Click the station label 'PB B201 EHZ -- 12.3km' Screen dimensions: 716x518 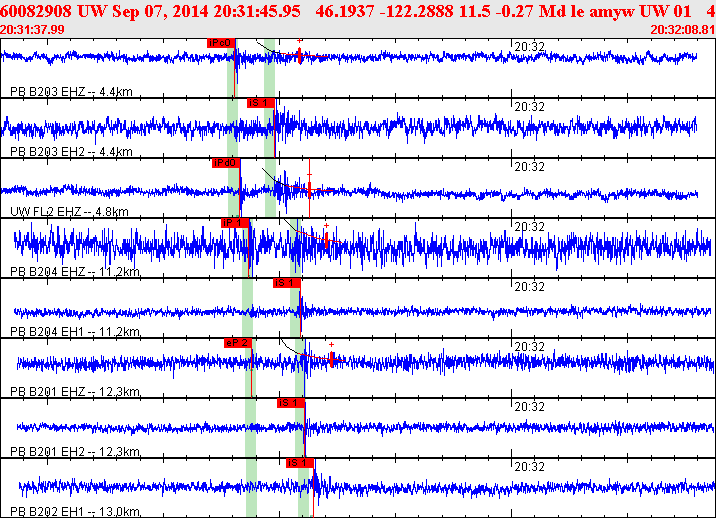pos(75,392)
